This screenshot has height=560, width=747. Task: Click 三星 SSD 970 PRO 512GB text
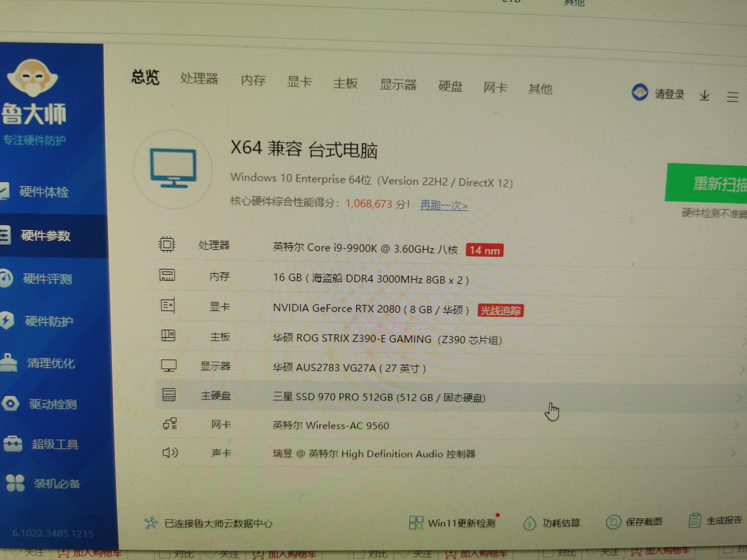coord(379,397)
